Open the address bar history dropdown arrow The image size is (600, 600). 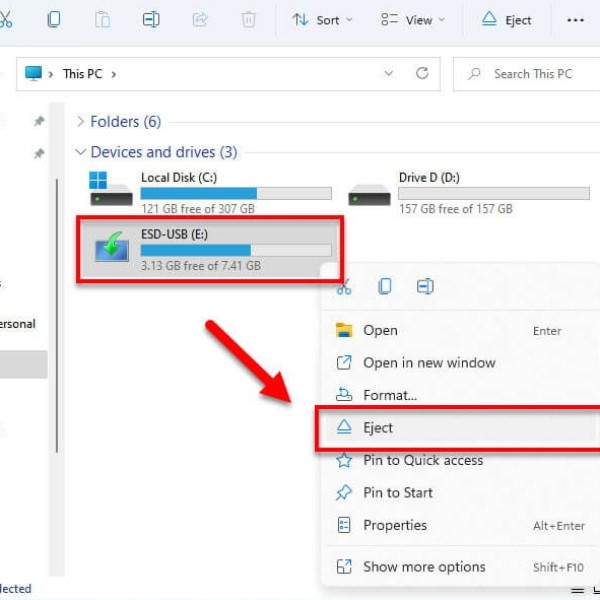point(389,73)
